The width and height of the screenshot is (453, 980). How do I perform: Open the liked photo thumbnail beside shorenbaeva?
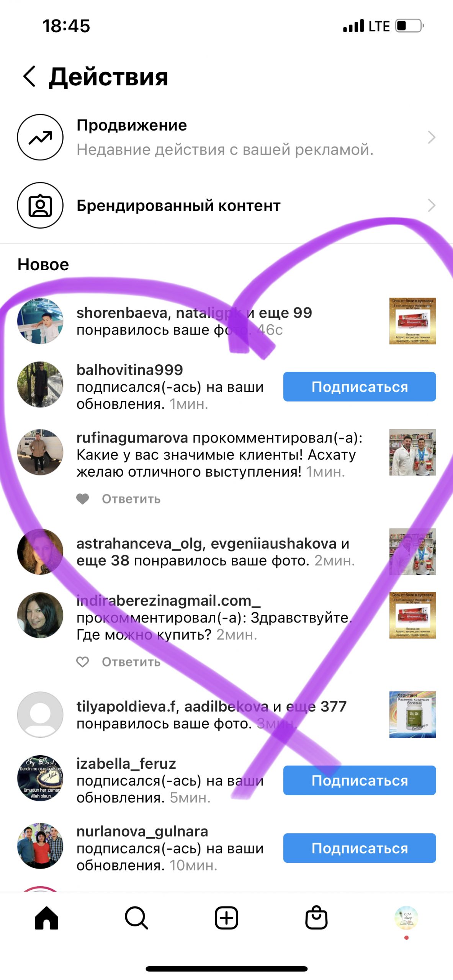pos(412,321)
